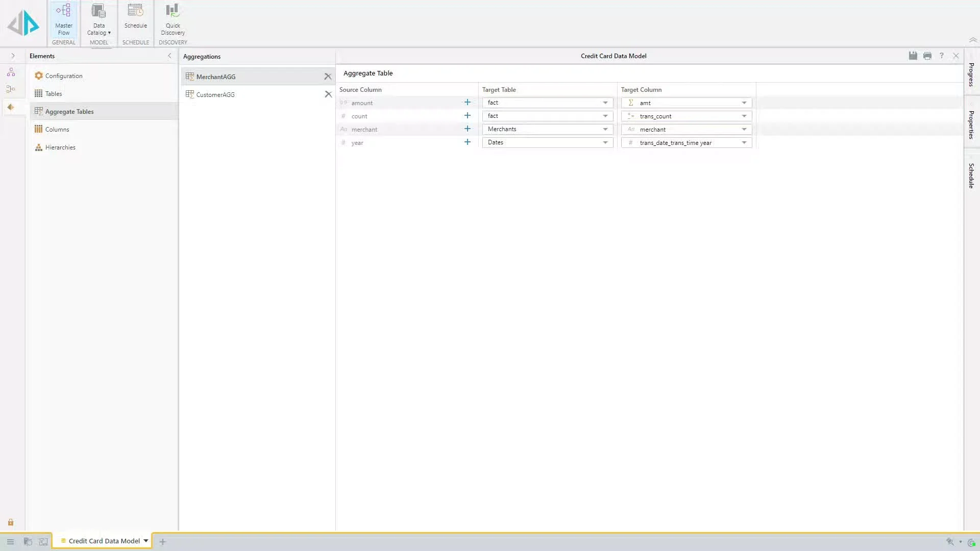This screenshot has height=551, width=980.
Task: Add a new tab with plus button
Action: (x=162, y=542)
